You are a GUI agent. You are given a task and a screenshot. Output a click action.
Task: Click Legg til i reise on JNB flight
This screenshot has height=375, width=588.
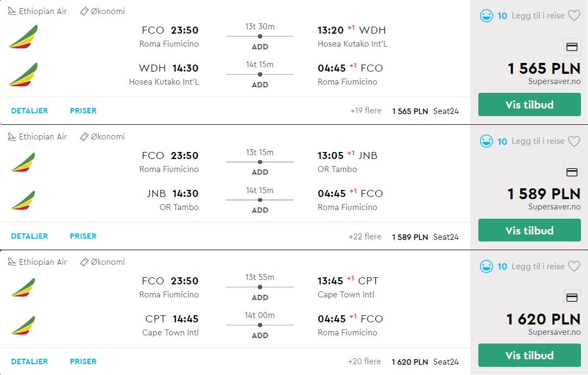pos(538,141)
